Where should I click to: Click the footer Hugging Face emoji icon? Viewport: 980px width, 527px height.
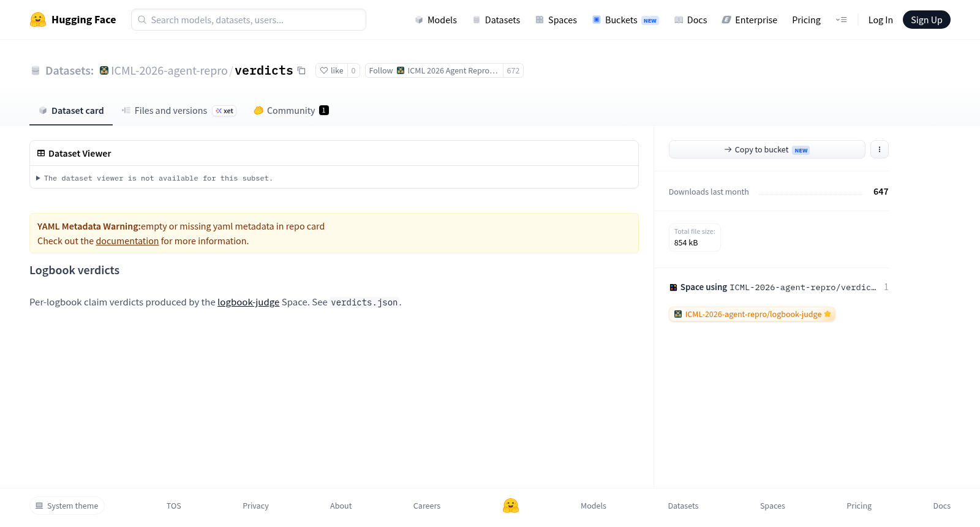[x=511, y=506]
